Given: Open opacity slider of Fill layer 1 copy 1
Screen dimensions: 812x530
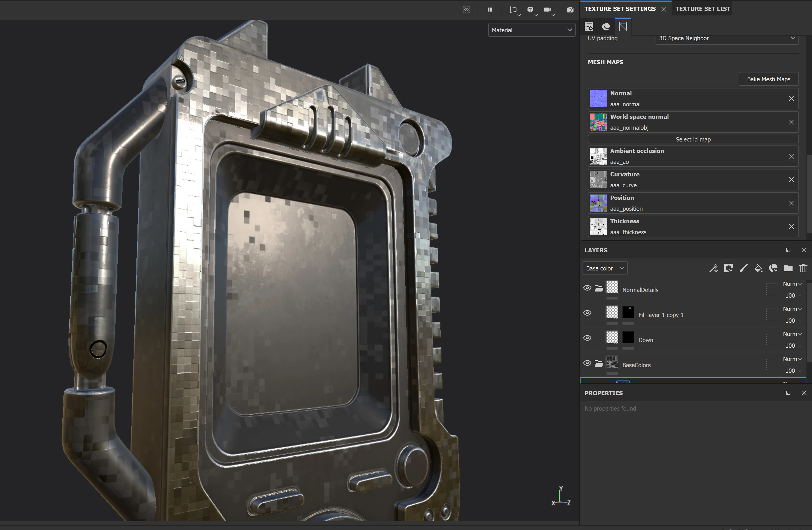Looking at the screenshot, I should 793,321.
